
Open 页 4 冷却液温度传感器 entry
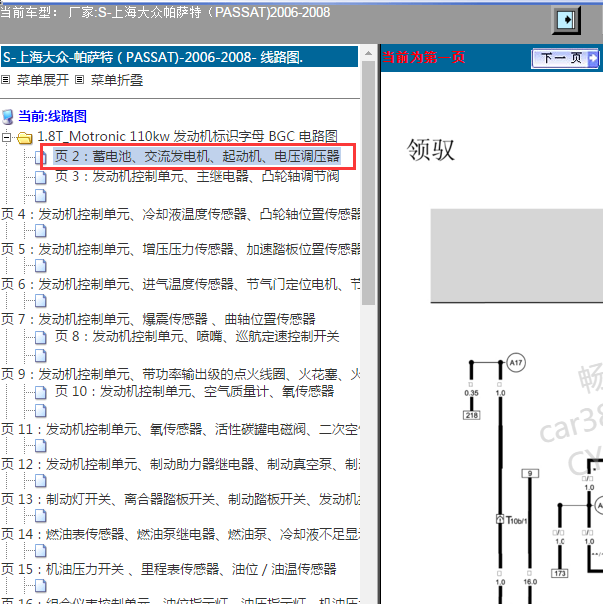(180, 214)
